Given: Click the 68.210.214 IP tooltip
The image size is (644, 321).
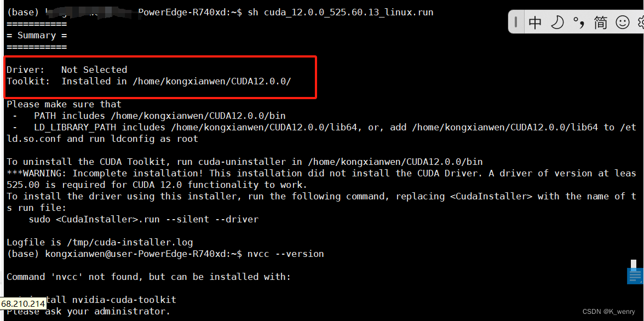Looking at the screenshot, I should click(23, 303).
